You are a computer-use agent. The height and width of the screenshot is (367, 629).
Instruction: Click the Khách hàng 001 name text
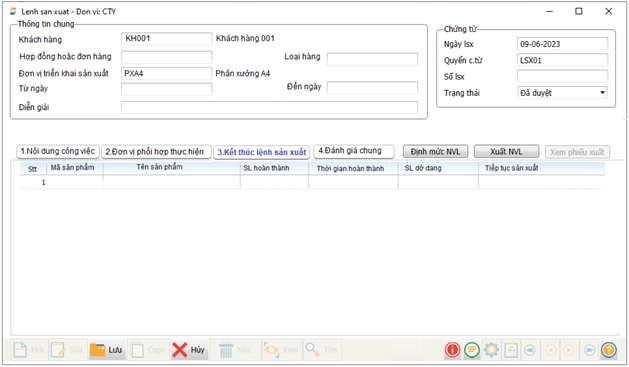[x=245, y=38]
